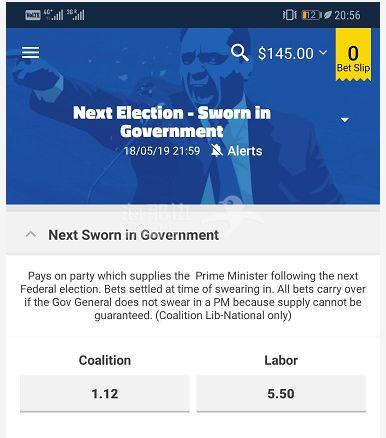Tap the market rules description text
386x438 pixels.
pos(193,295)
